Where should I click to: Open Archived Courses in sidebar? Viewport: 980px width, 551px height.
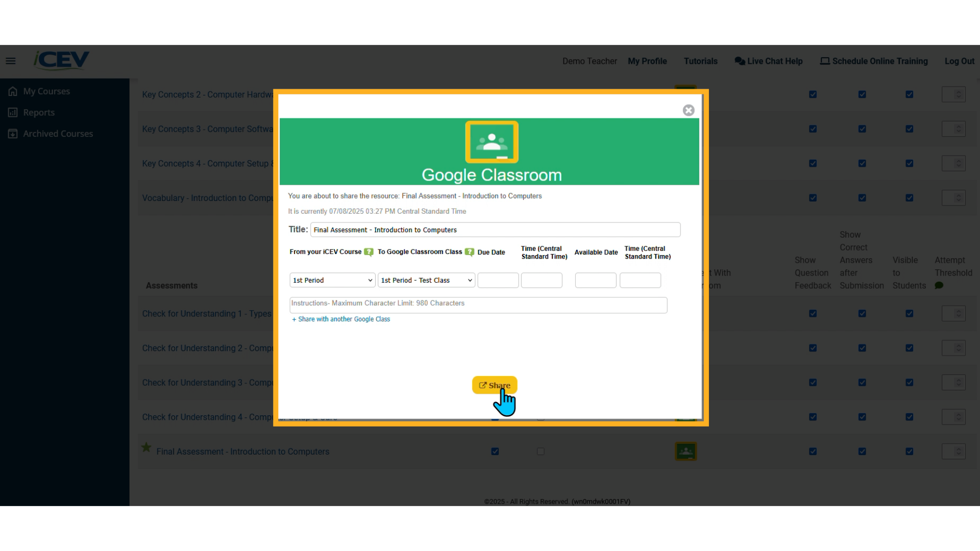click(x=58, y=134)
